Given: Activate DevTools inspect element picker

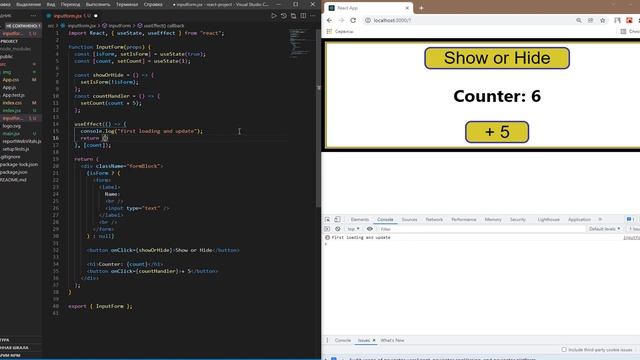Looking at the screenshot, I should click(x=327, y=220).
